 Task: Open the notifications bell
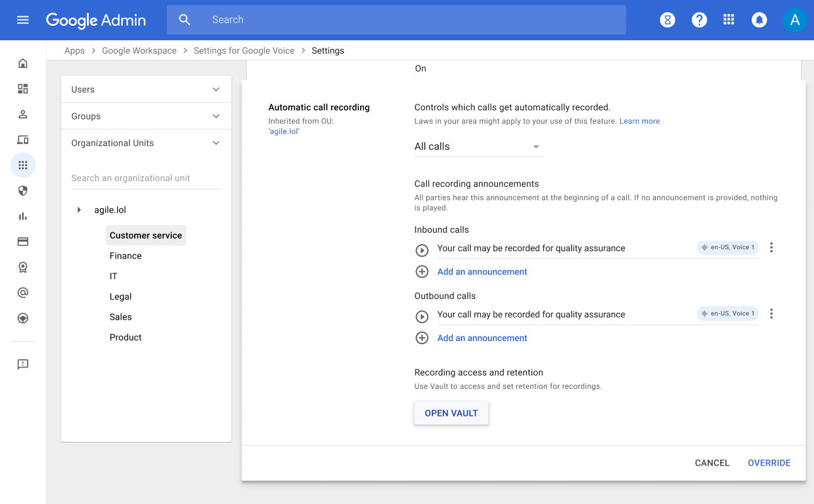[x=759, y=20]
